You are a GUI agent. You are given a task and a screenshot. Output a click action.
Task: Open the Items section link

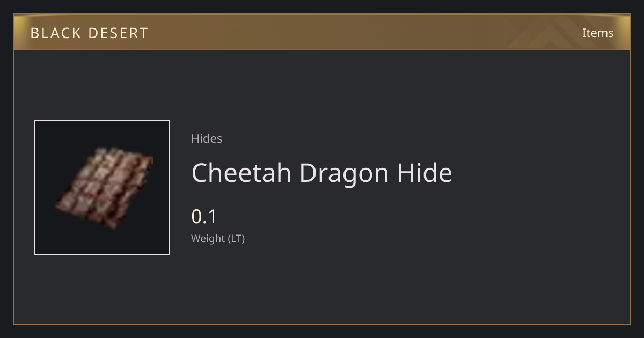click(x=598, y=33)
